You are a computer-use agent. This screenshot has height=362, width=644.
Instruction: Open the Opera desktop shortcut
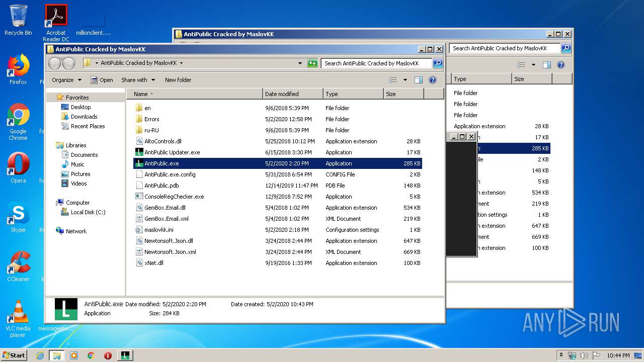[18, 168]
